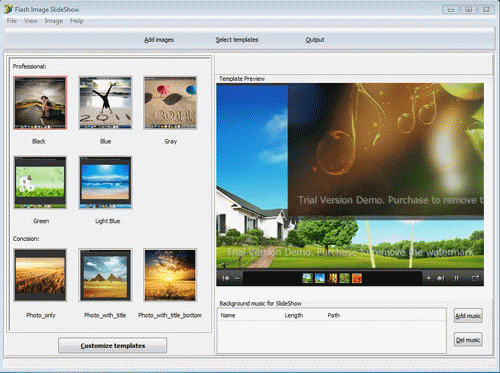Maximize the Flash Image SlideShow window
500x373 pixels.
pyautogui.click(x=469, y=10)
